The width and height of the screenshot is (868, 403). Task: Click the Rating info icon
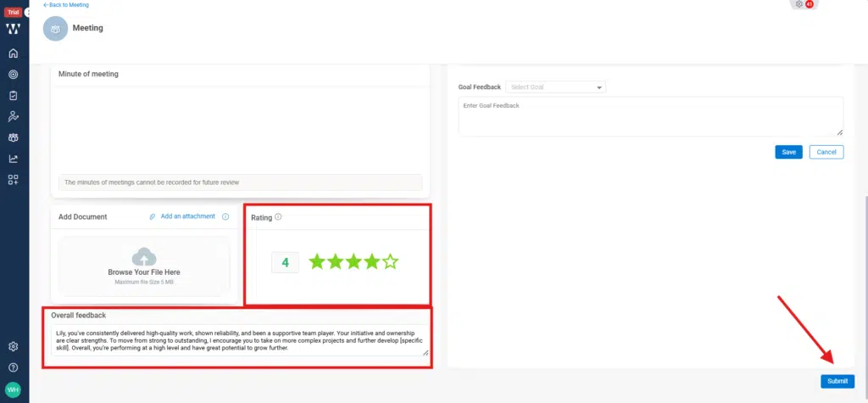point(278,217)
